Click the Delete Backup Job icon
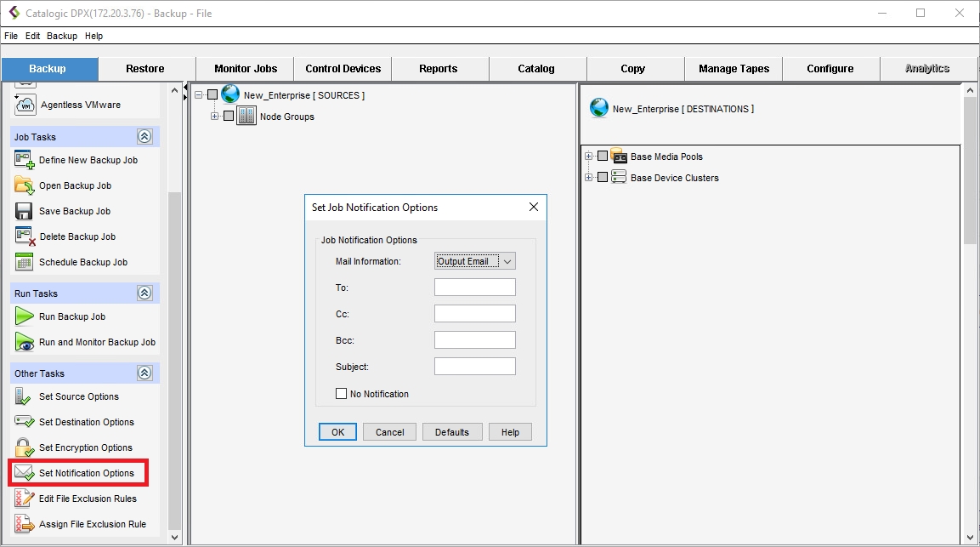Image resolution: width=980 pixels, height=547 pixels. point(25,236)
